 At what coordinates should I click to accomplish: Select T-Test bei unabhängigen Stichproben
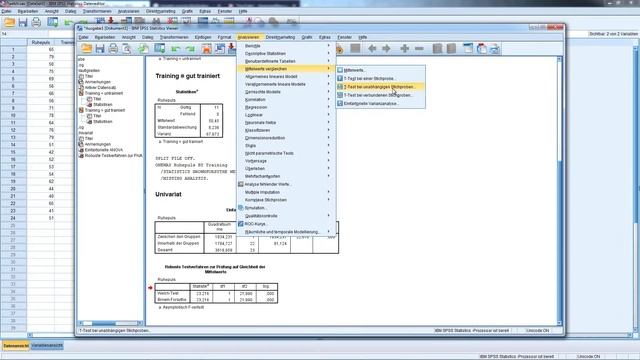click(x=380, y=87)
